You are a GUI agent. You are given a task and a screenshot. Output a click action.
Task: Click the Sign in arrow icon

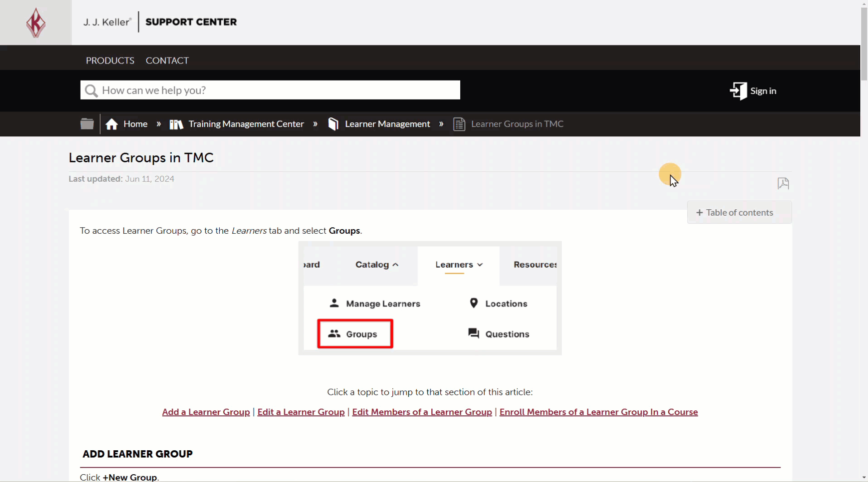point(738,91)
